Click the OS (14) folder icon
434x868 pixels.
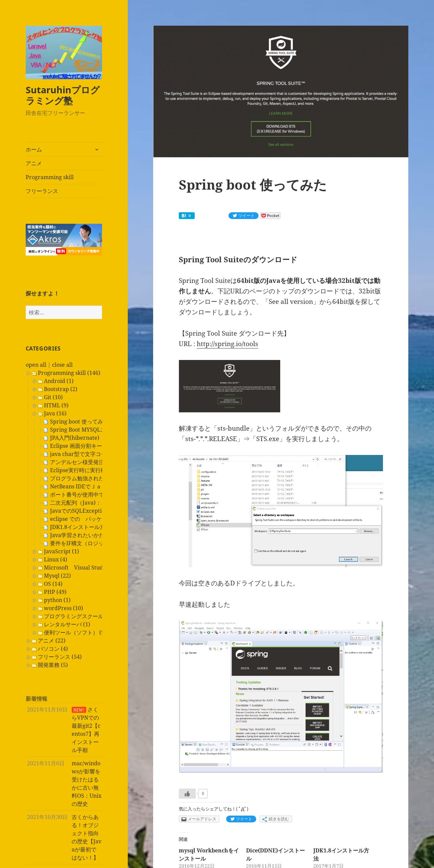(x=40, y=584)
